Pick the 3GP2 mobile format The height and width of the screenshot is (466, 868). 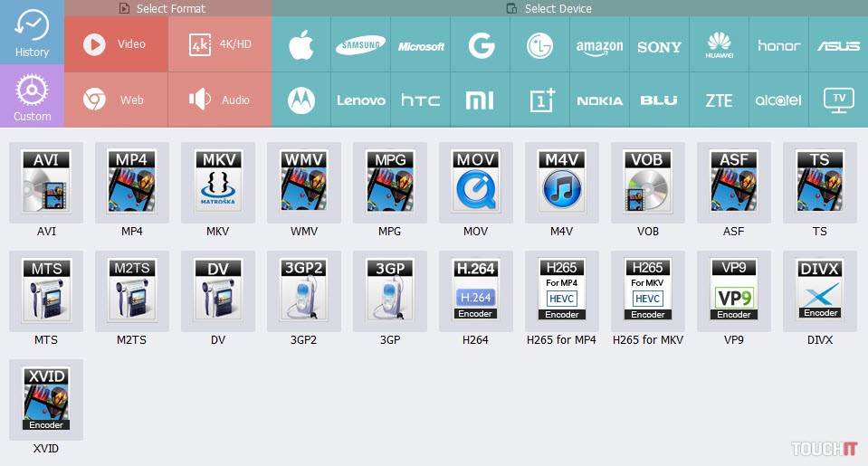304,291
